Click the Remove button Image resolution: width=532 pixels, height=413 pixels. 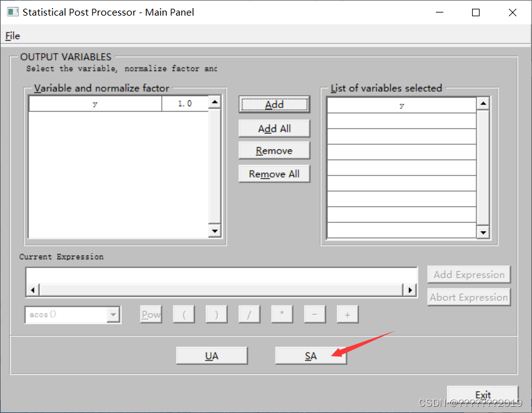[274, 151]
